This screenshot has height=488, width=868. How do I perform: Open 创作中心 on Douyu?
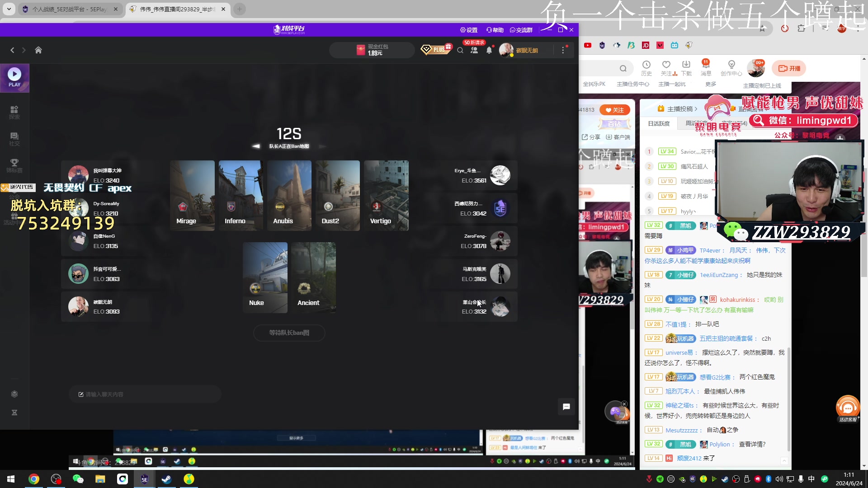(x=731, y=68)
